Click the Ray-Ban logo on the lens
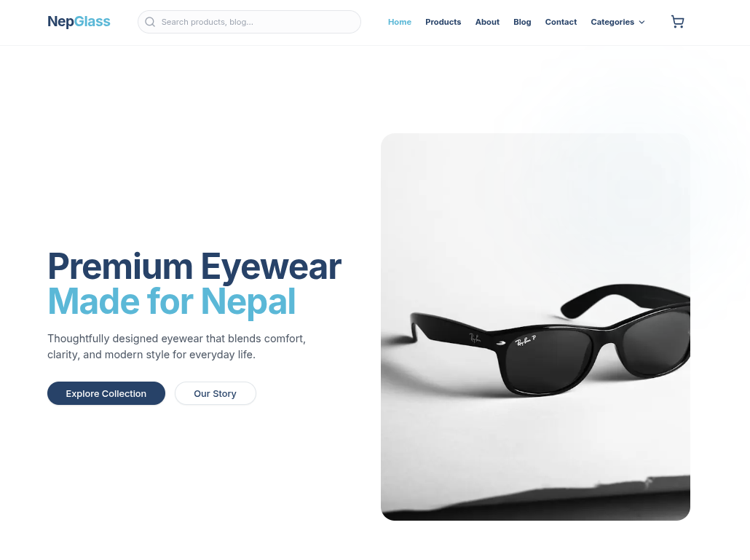The height and width of the screenshot is (560, 750). point(525,341)
